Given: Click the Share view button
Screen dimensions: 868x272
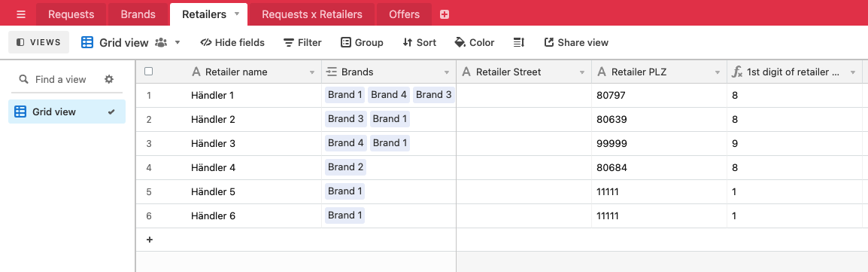Looking at the screenshot, I should 576,43.
